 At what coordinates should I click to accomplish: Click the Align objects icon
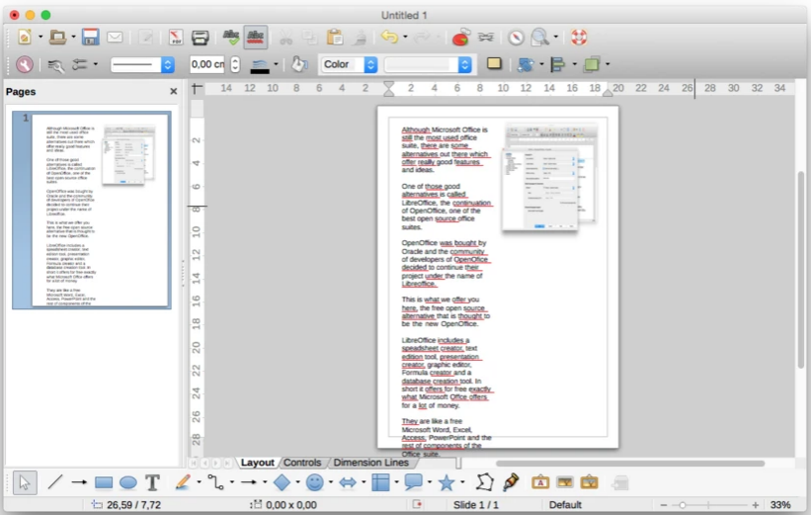[x=558, y=64]
